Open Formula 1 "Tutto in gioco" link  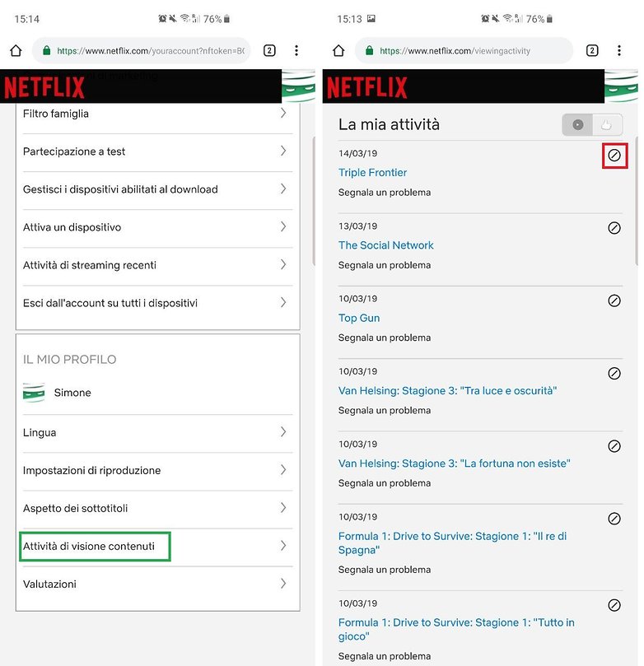[456, 630]
